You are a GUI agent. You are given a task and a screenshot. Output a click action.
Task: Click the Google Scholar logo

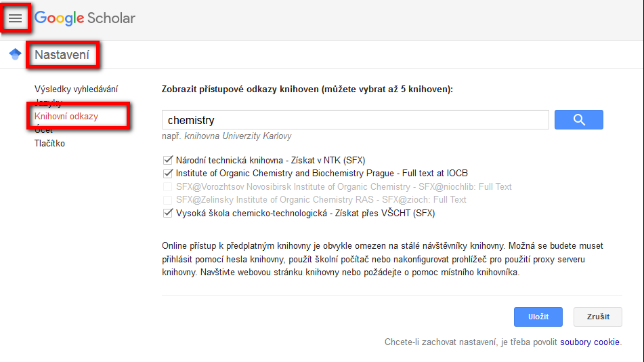pyautogui.click(x=85, y=18)
